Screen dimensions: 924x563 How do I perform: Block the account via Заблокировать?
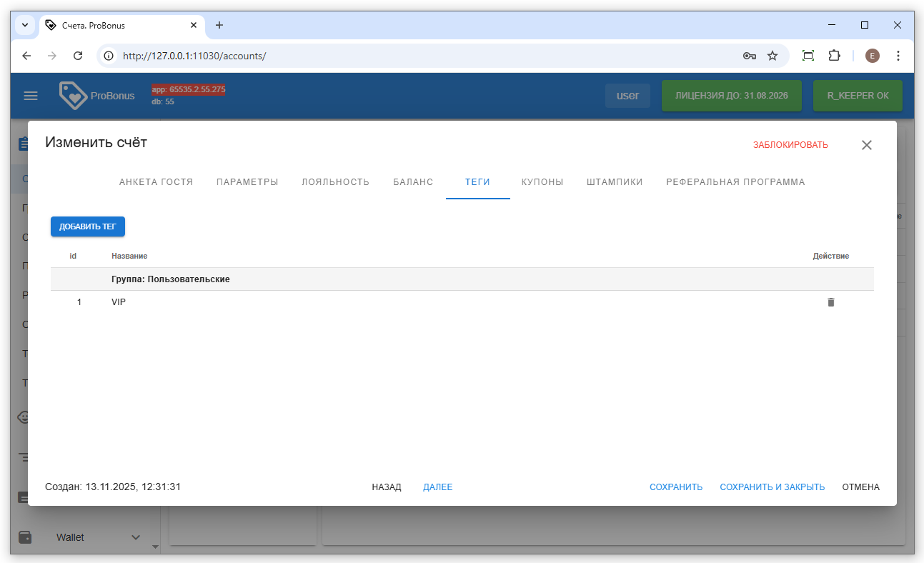click(x=790, y=145)
